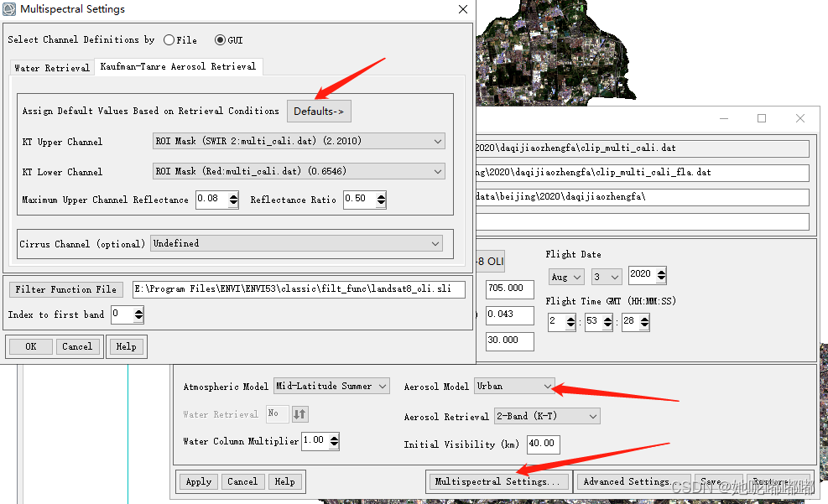Click the clip_multi_cali.dat input path field
Screen dimensions: 828x504
tap(642, 148)
